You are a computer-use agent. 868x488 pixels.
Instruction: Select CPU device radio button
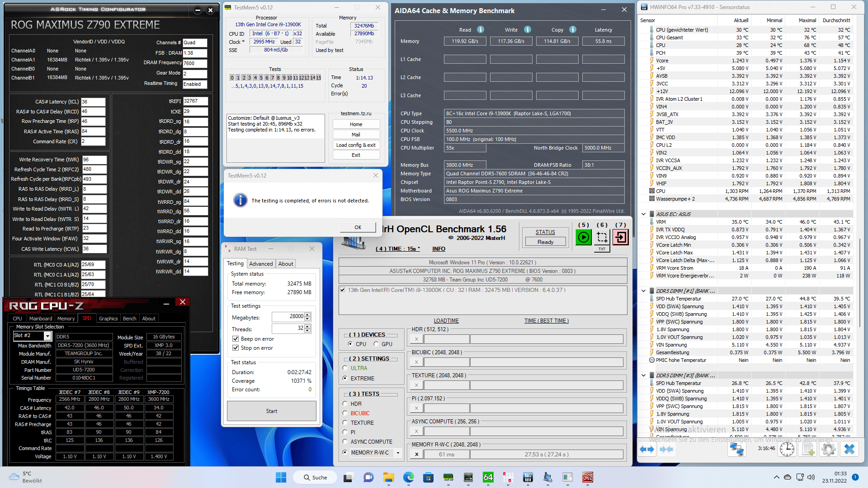pos(350,344)
